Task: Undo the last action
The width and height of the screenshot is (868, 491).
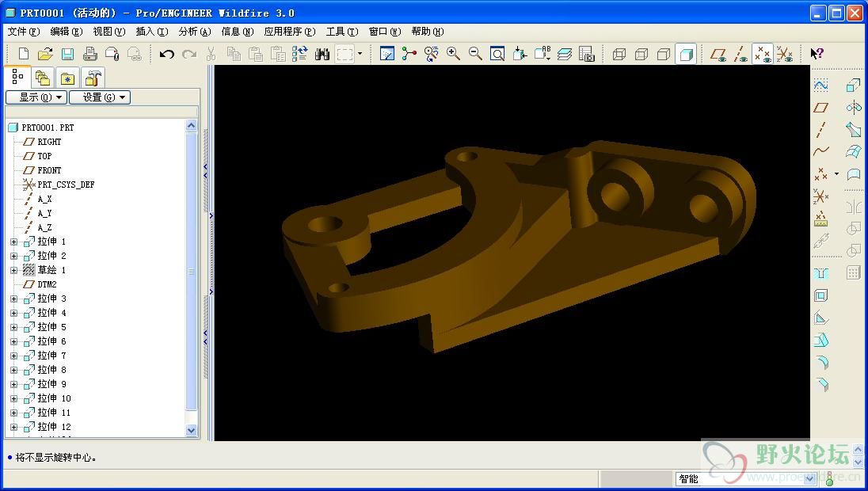Action: tap(166, 54)
